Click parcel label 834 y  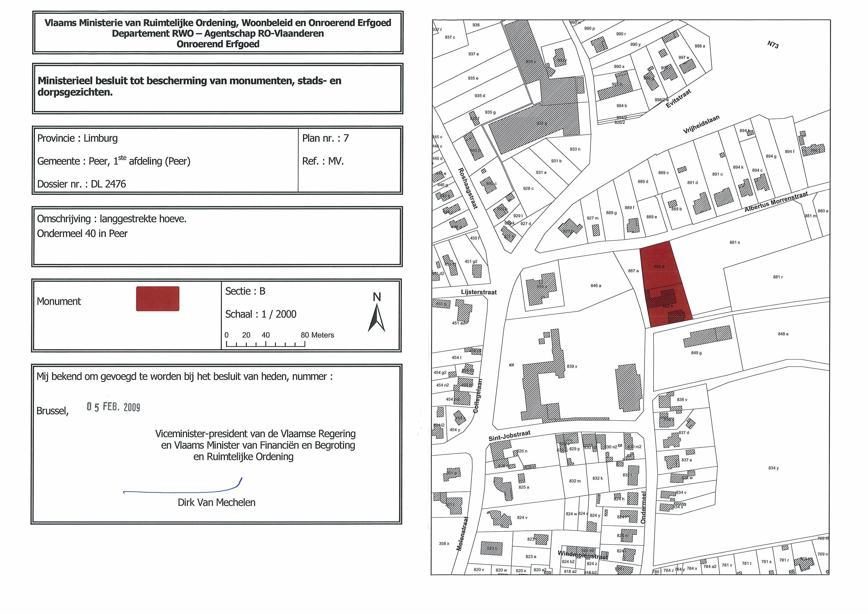click(x=774, y=468)
